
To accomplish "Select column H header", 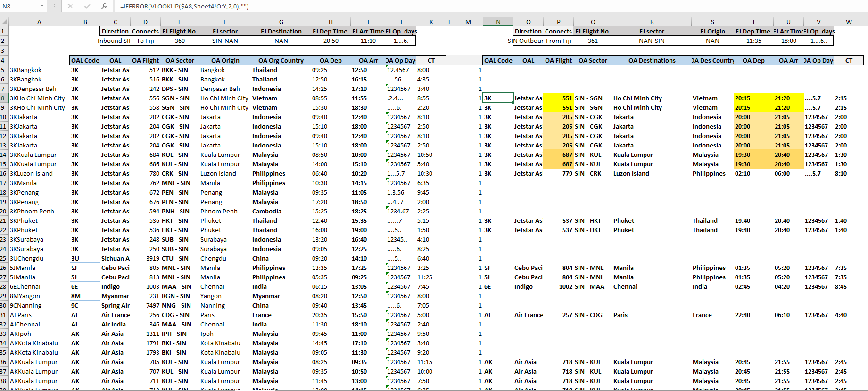I will click(x=331, y=22).
